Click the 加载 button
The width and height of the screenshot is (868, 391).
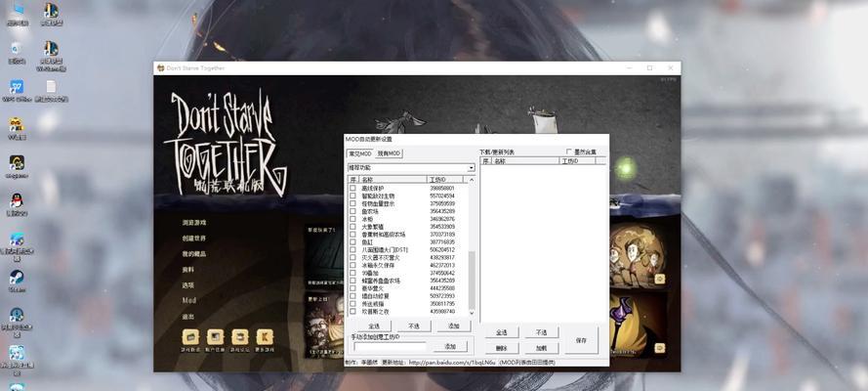(541, 348)
